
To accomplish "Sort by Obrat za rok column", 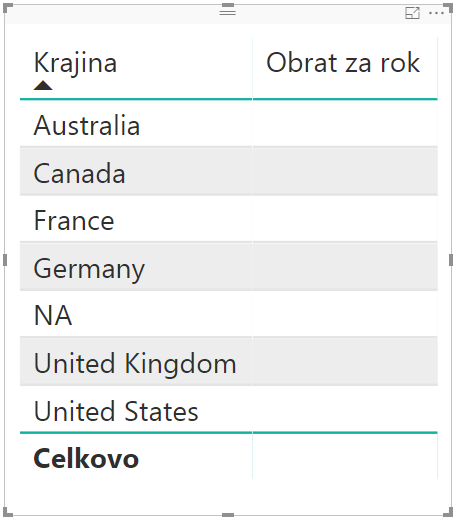I will [343, 63].
